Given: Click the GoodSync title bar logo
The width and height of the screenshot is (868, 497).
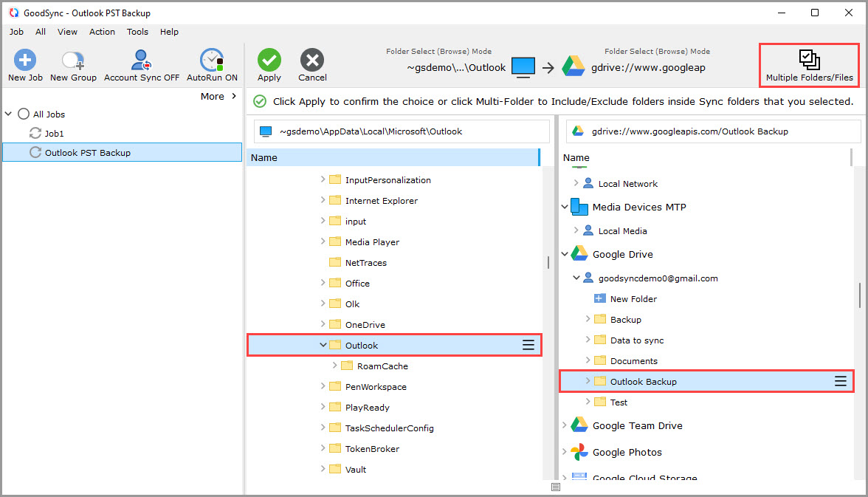Looking at the screenshot, I should click(x=13, y=13).
